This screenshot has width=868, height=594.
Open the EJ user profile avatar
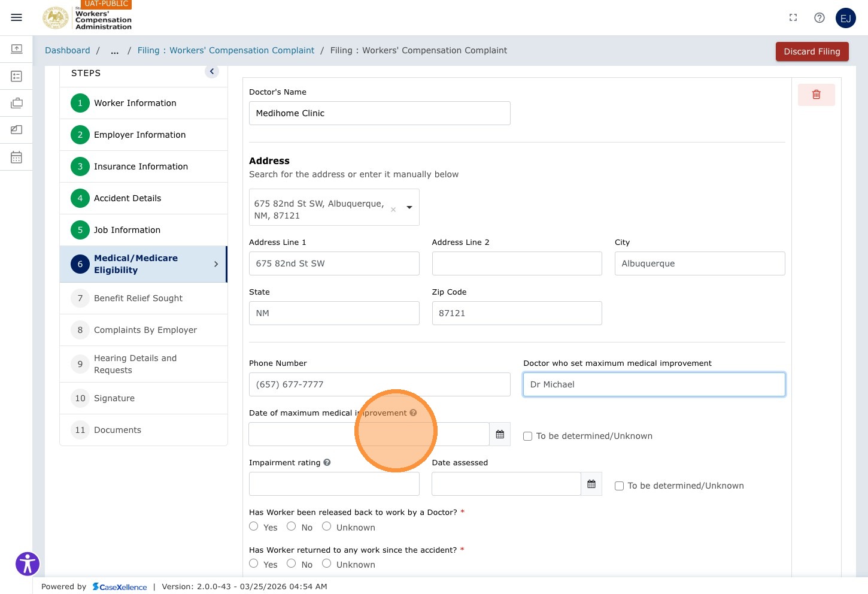click(x=846, y=18)
